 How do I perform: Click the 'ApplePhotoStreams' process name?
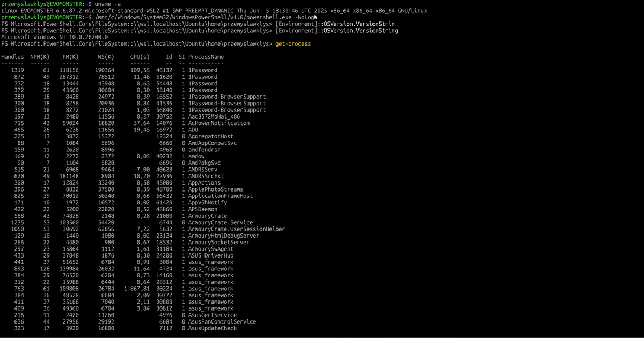coord(216,189)
